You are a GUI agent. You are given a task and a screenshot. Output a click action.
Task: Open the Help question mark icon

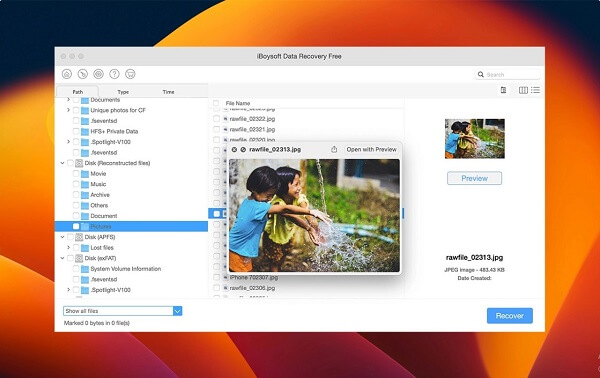[x=114, y=74]
